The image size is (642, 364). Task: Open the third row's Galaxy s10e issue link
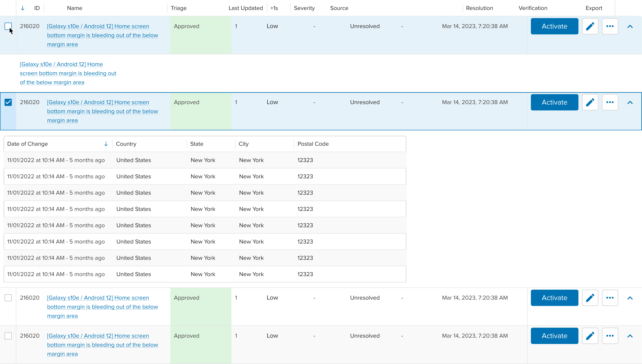pos(102,307)
